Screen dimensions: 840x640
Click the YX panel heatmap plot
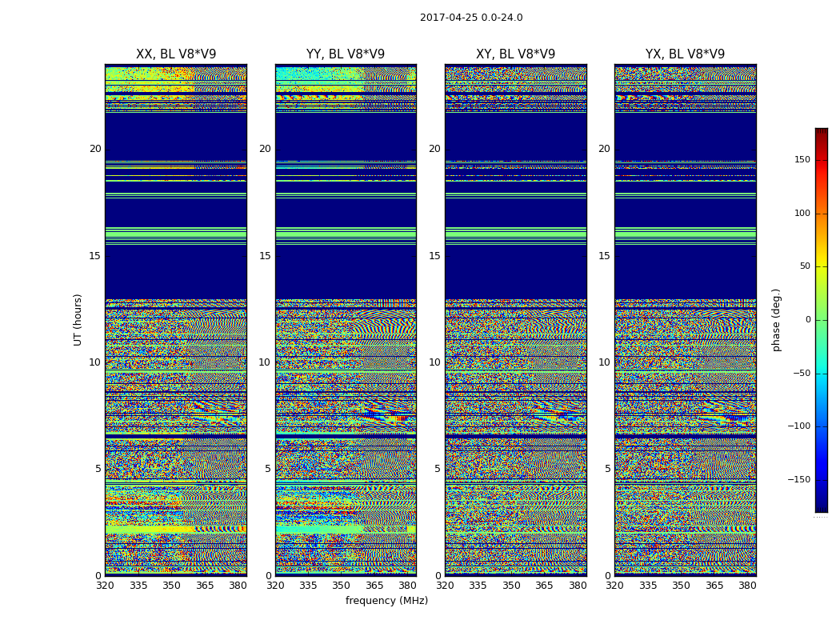(x=686, y=320)
